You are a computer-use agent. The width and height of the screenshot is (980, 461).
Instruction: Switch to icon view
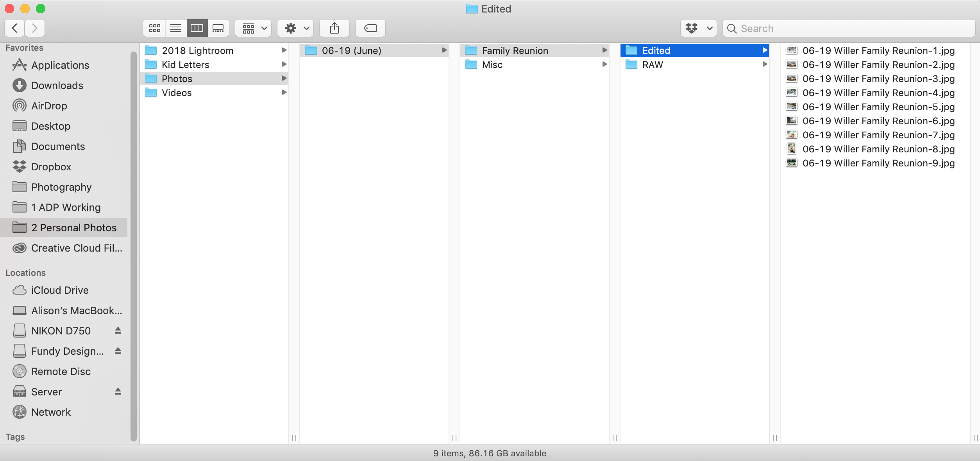pyautogui.click(x=154, y=28)
